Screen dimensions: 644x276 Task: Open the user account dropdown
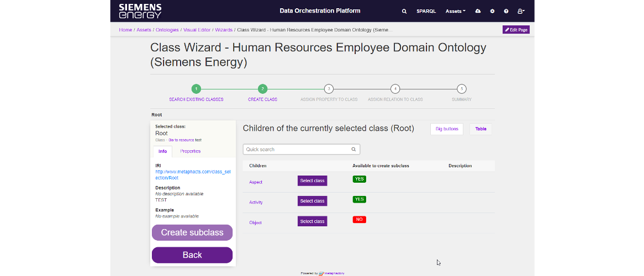pos(521,11)
